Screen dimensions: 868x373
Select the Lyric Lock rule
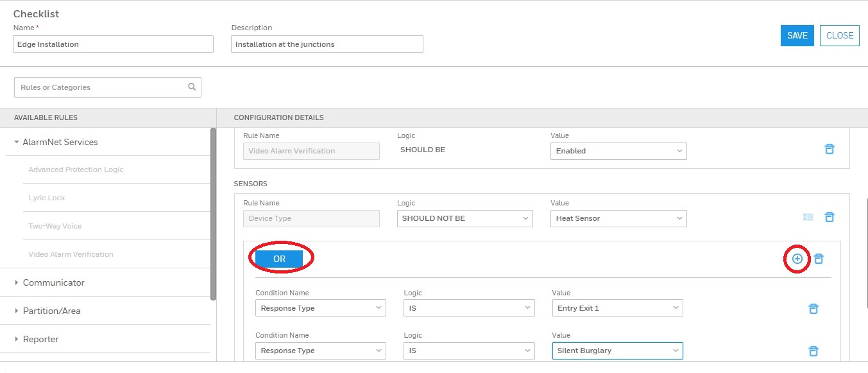coord(47,198)
